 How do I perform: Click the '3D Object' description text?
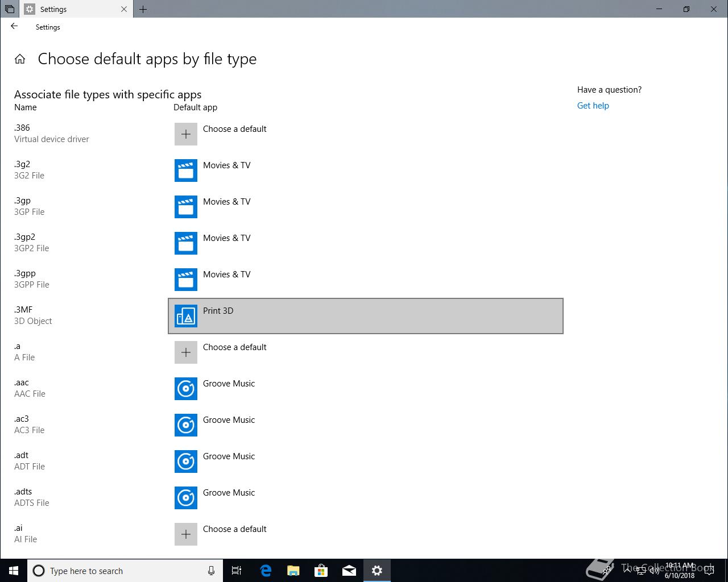pos(33,321)
